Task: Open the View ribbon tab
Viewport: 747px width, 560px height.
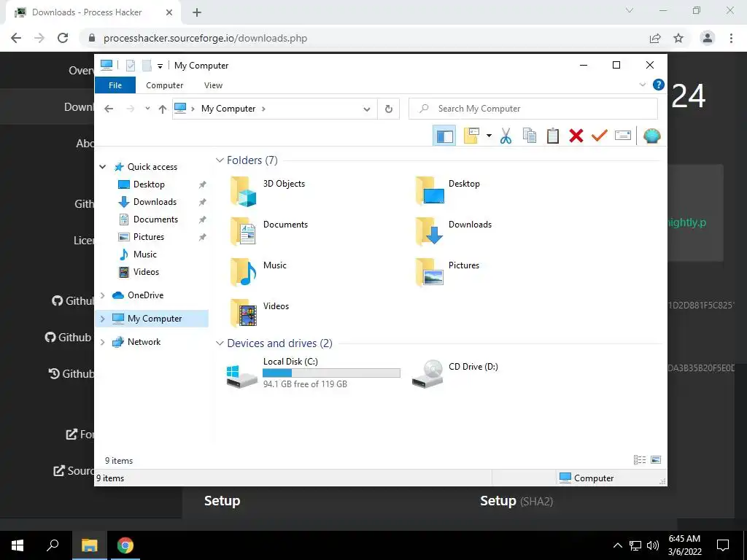Action: coord(213,85)
